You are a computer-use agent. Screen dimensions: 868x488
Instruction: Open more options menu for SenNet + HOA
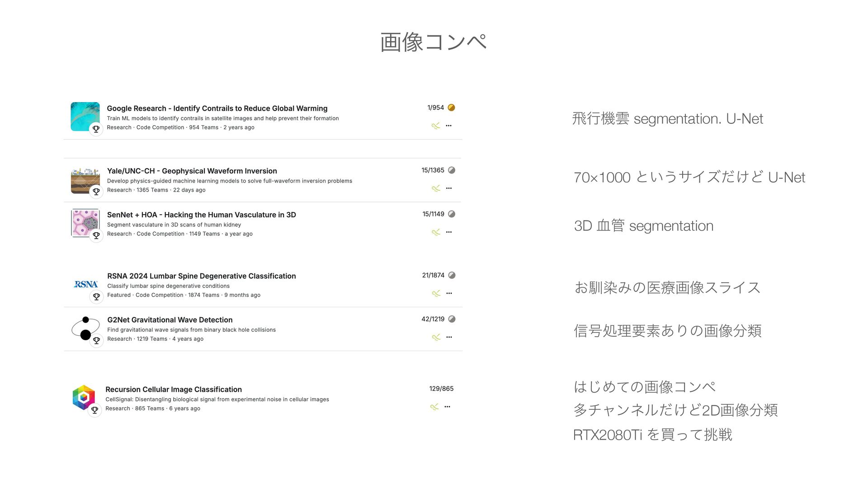[449, 232]
